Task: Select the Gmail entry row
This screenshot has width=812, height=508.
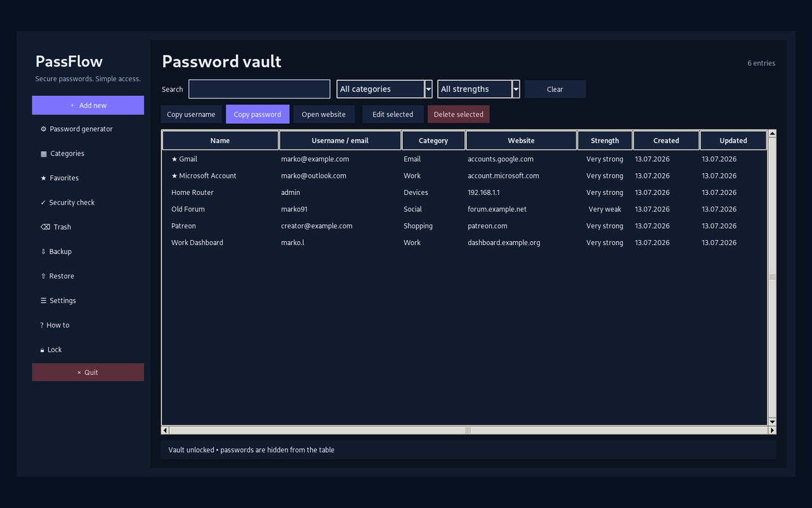Action: tap(464, 159)
